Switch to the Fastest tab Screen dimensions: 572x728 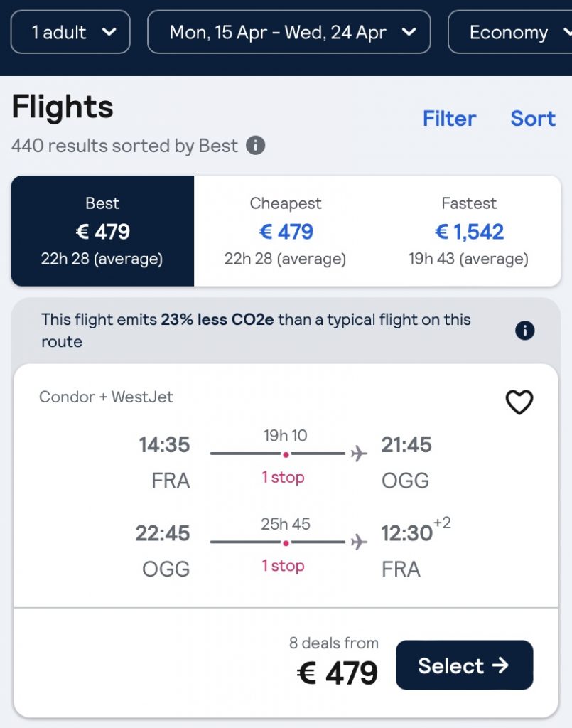[469, 231]
